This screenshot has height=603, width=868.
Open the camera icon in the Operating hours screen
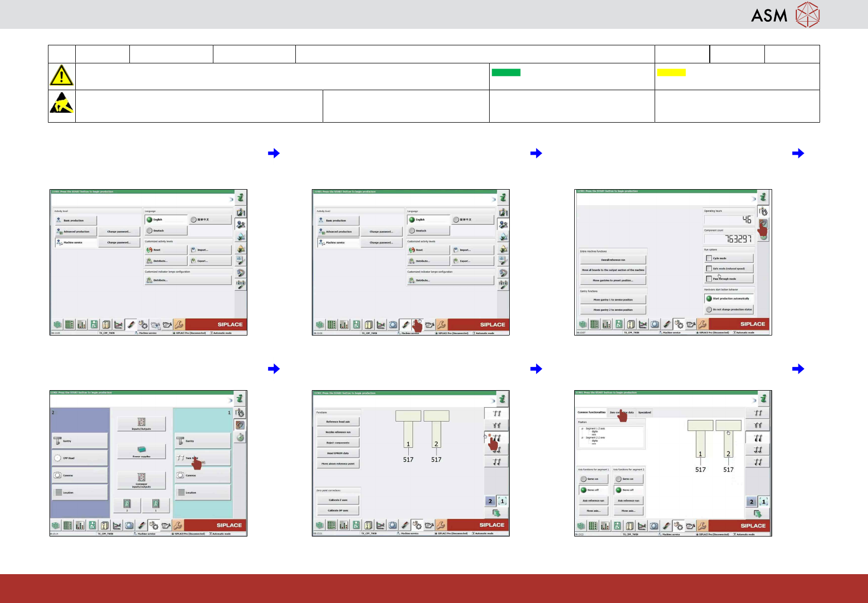click(x=655, y=324)
